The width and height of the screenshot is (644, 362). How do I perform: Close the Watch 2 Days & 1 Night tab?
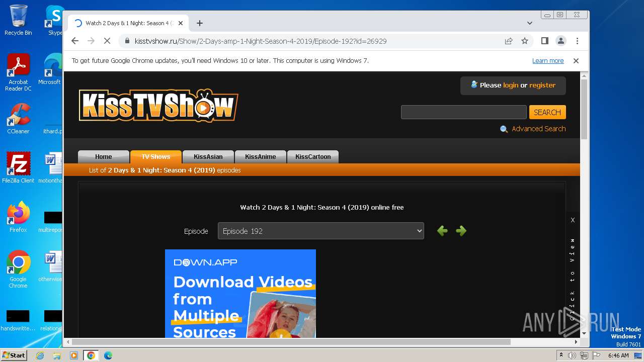click(181, 23)
